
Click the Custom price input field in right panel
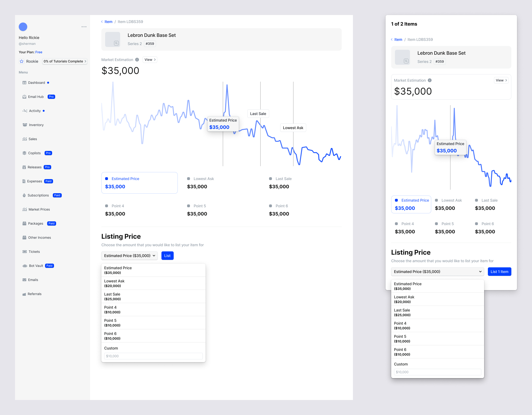[x=437, y=372]
